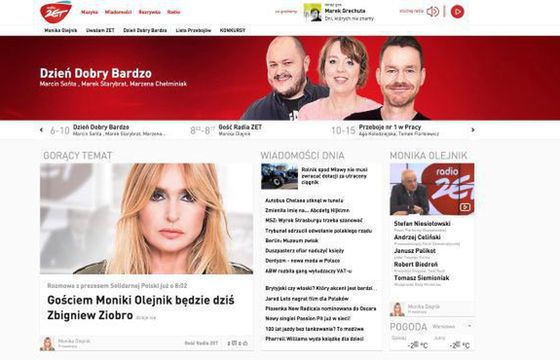Open the news Berlin: Muzeum zwłok
The height and width of the screenshot is (360, 560).
coord(292,241)
